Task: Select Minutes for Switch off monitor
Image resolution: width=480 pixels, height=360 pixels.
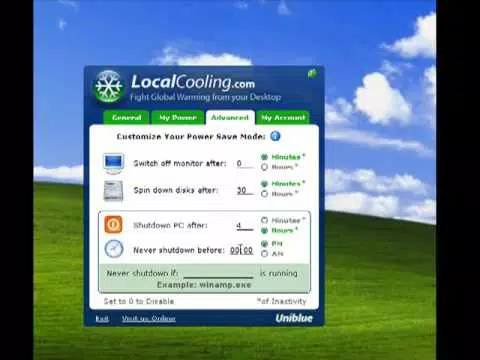Action: pyautogui.click(x=264, y=157)
